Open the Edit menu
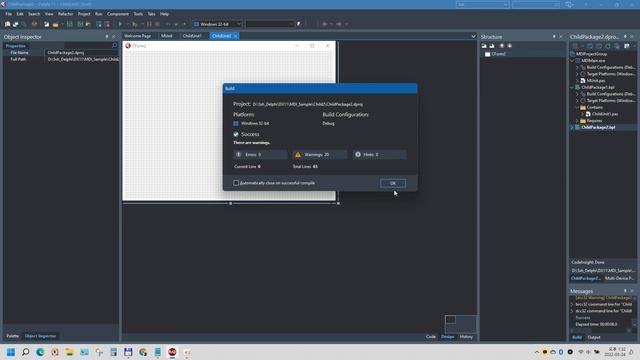Viewport: 640px width, 360px height. click(20, 14)
